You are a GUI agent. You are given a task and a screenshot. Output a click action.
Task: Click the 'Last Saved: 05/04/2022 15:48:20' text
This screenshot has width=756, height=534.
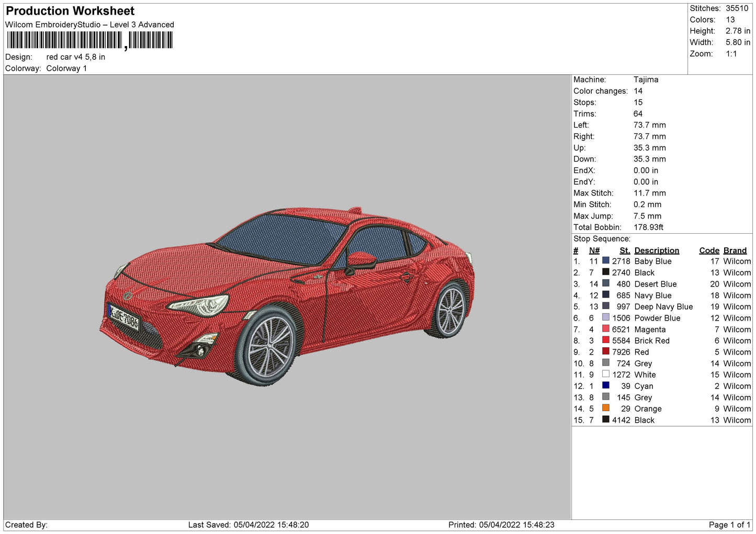coord(249,525)
